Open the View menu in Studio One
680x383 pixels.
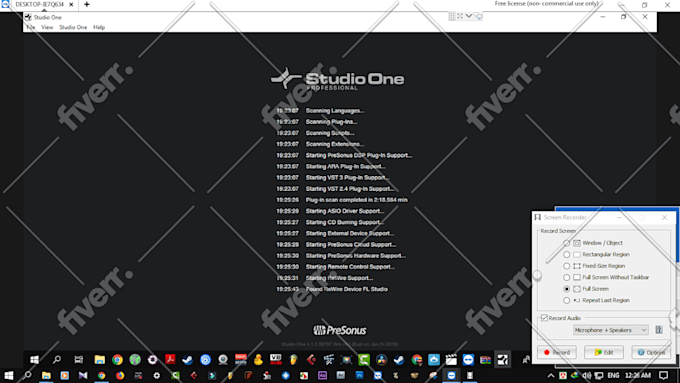pos(47,27)
